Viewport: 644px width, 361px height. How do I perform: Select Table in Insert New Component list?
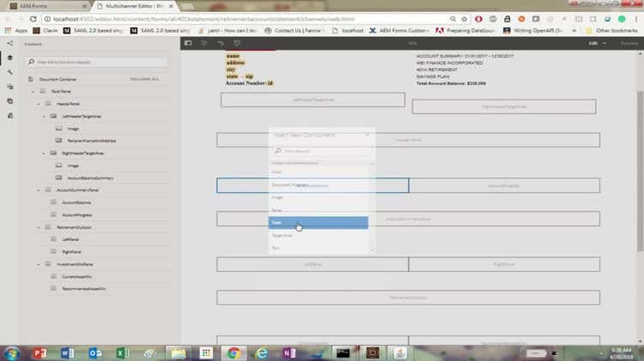[319, 222]
